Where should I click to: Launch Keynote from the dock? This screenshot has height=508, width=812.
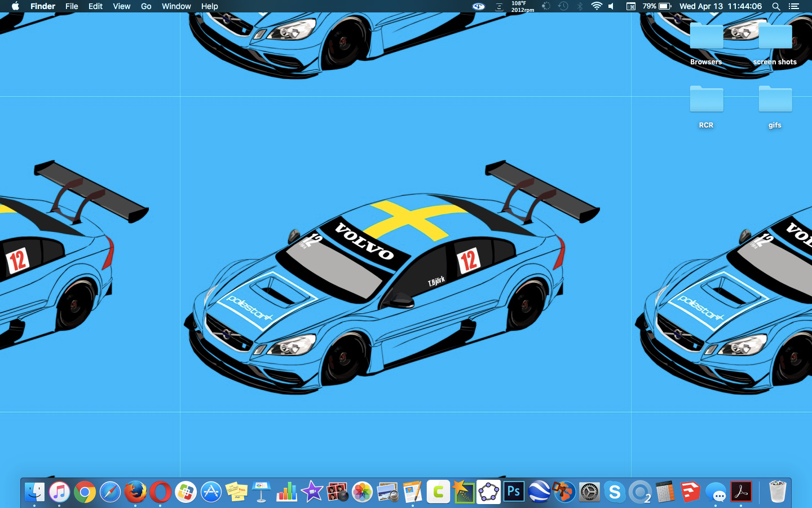(262, 492)
